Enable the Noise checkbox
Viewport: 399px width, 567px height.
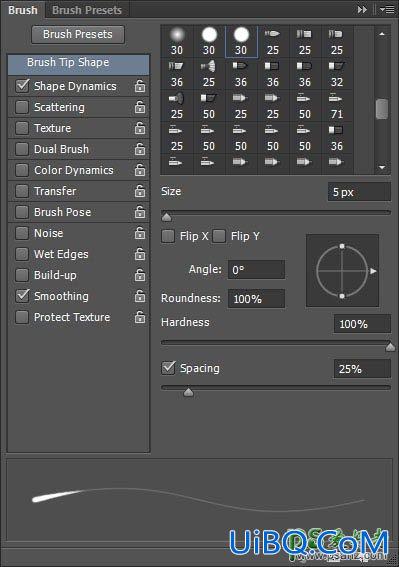point(22,233)
